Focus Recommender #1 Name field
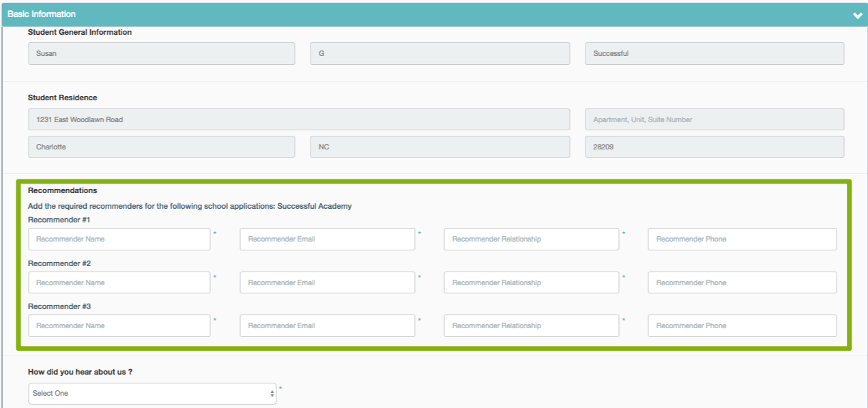The image size is (868, 408). coord(119,239)
